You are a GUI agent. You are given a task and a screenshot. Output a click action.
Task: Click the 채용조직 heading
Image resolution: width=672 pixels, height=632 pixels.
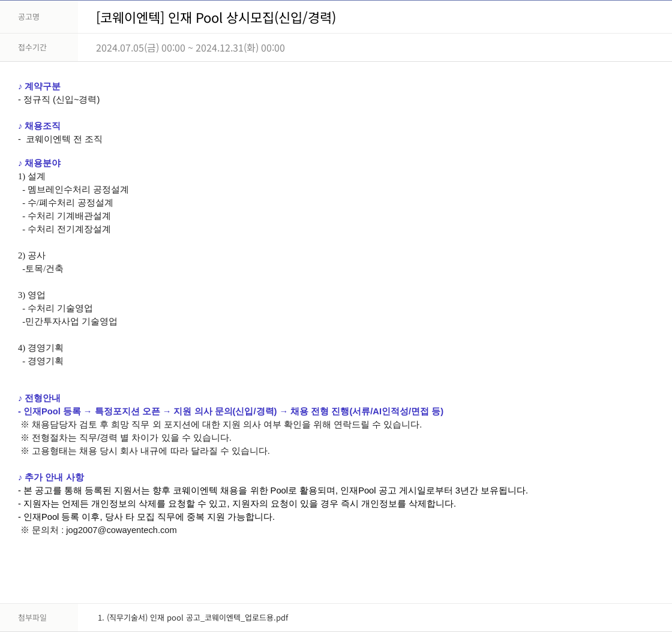(x=40, y=126)
